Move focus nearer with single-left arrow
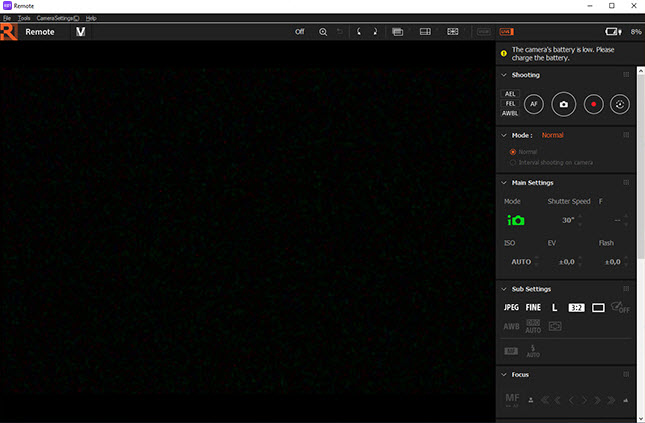This screenshot has height=423, width=645. 571,400
